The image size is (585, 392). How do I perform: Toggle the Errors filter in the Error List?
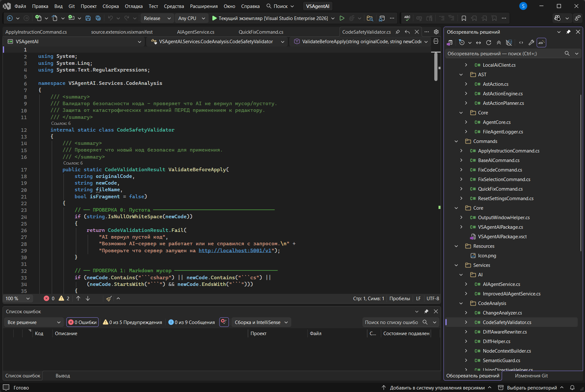(83, 322)
